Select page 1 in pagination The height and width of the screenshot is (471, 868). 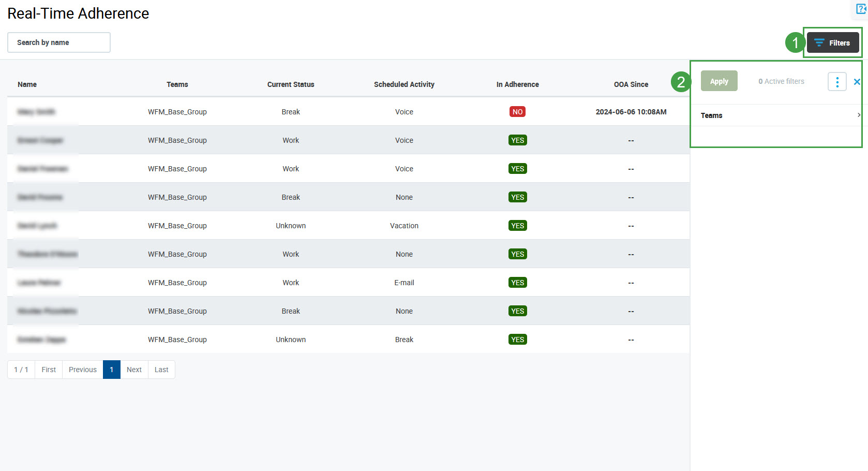coord(112,370)
